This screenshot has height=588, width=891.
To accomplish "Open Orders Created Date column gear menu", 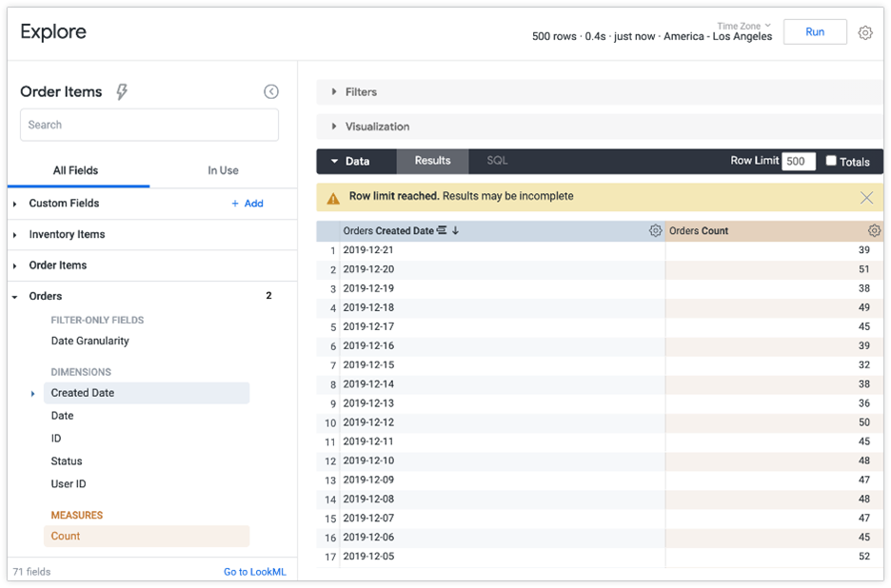I will pyautogui.click(x=655, y=231).
